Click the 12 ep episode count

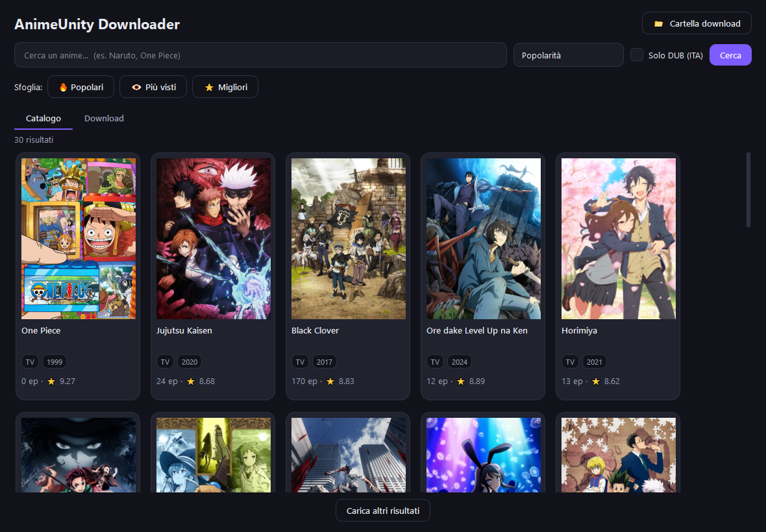click(x=438, y=381)
